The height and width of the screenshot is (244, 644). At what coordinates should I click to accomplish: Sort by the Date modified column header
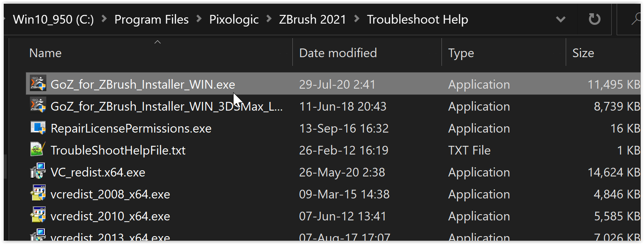click(338, 53)
